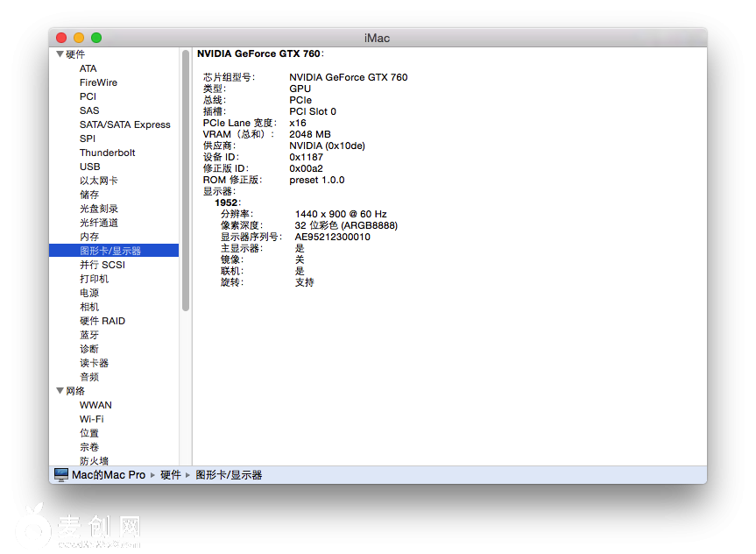Select Wi-Fi under network section
Image resolution: width=756 pixels, height=554 pixels.
pyautogui.click(x=92, y=419)
